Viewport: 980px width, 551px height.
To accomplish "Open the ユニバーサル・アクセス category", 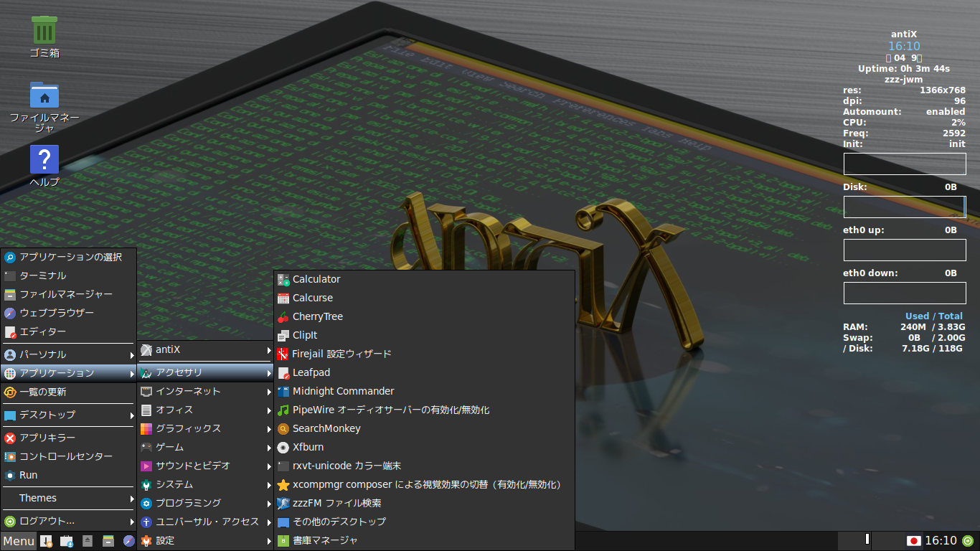I will tap(206, 522).
